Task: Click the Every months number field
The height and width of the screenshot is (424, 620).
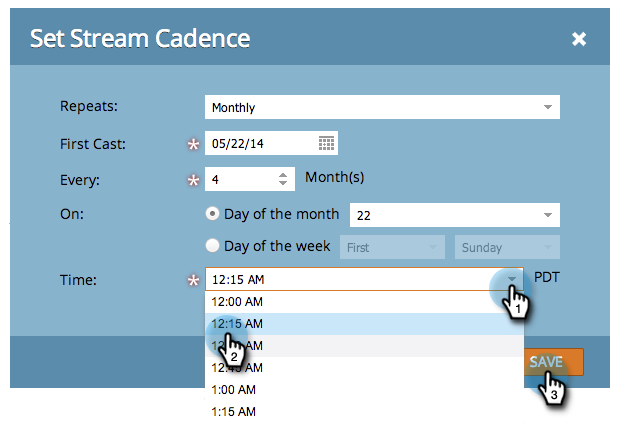Action: [x=238, y=180]
